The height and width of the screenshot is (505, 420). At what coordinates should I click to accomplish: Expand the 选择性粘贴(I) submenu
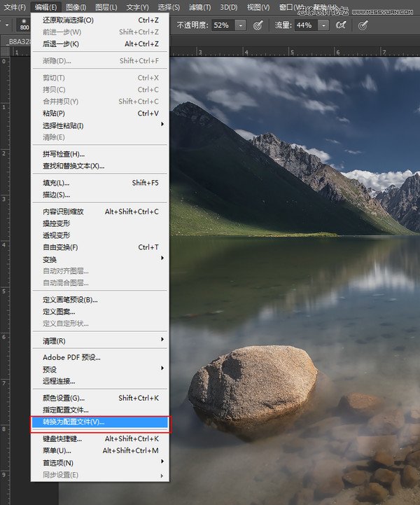100,125
